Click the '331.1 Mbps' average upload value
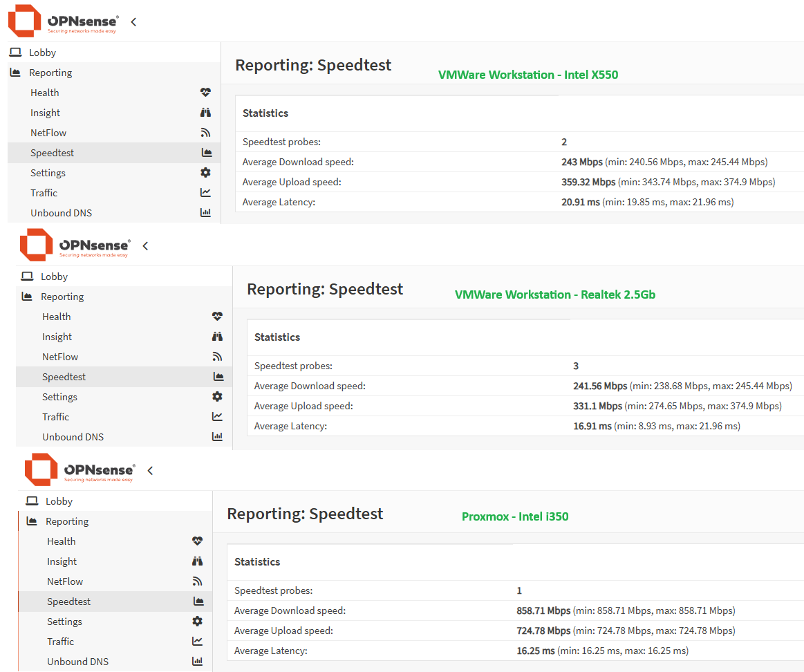The image size is (804, 672). click(x=597, y=406)
